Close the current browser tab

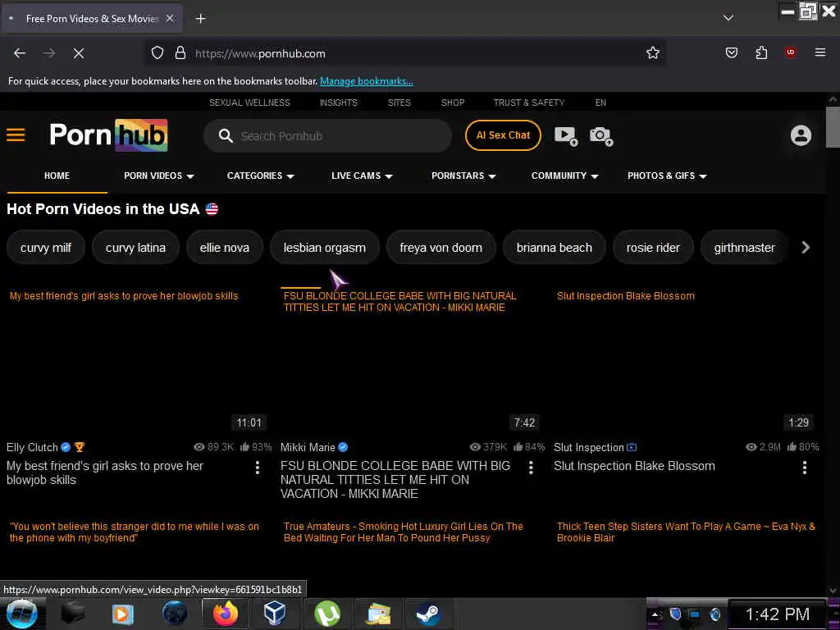click(170, 18)
